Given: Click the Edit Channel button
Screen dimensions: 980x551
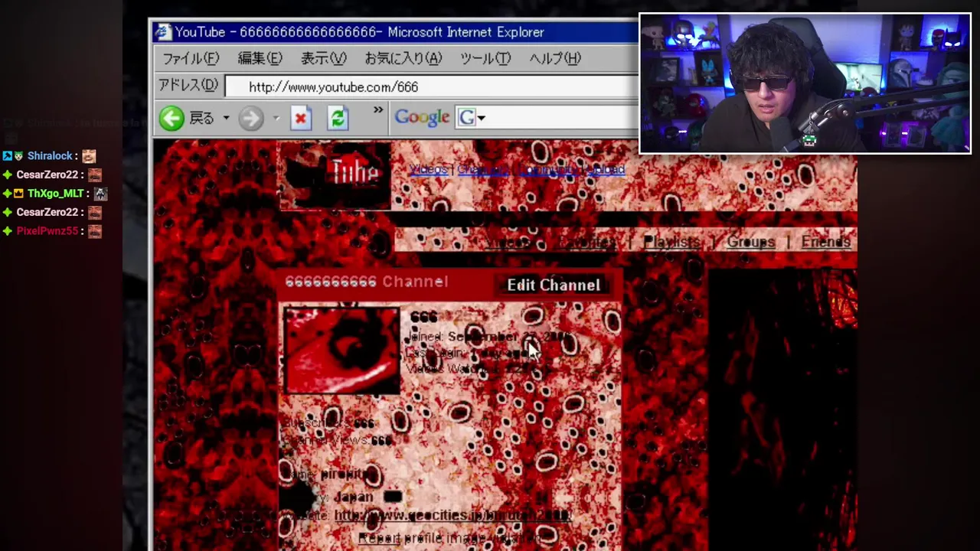Looking at the screenshot, I should pos(554,285).
